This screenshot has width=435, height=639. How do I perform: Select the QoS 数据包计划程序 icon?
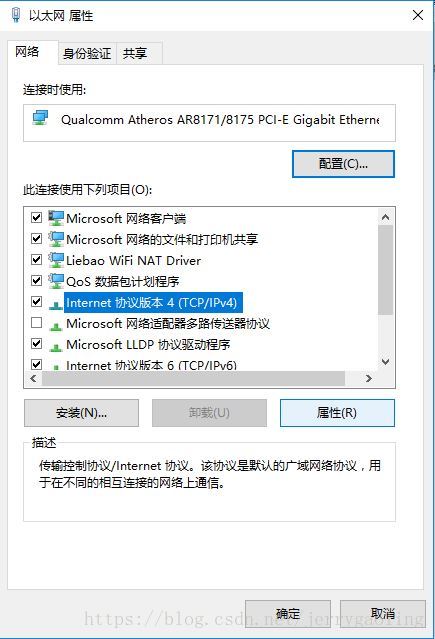pos(56,281)
